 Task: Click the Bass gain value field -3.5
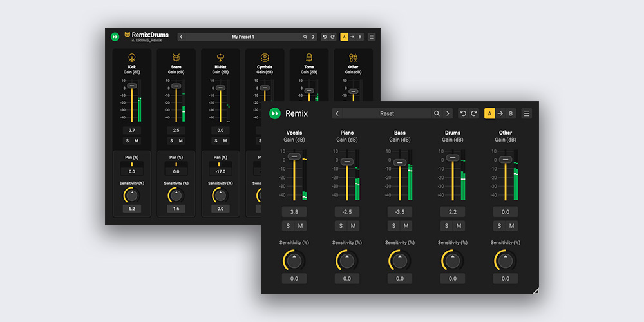tap(400, 212)
